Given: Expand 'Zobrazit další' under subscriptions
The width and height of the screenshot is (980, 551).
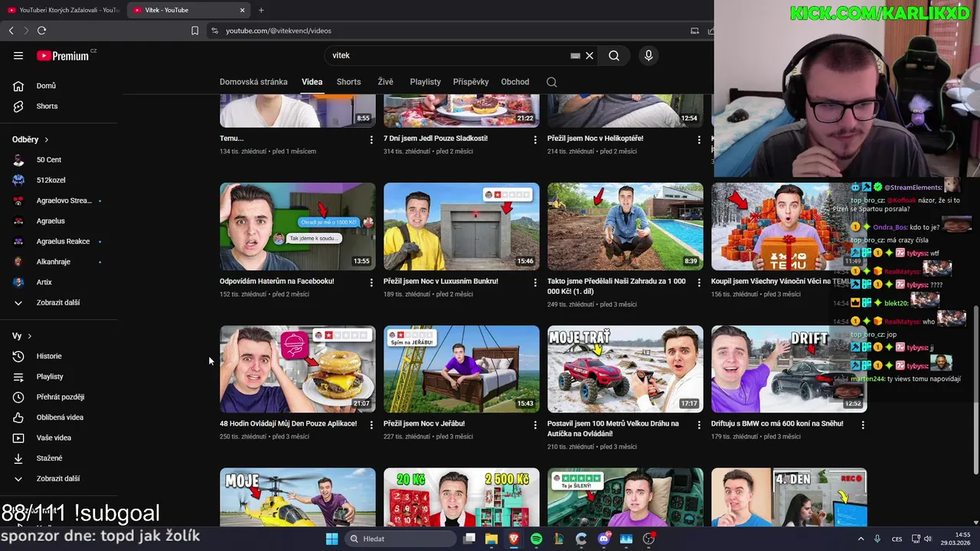Looking at the screenshot, I should click(60, 302).
